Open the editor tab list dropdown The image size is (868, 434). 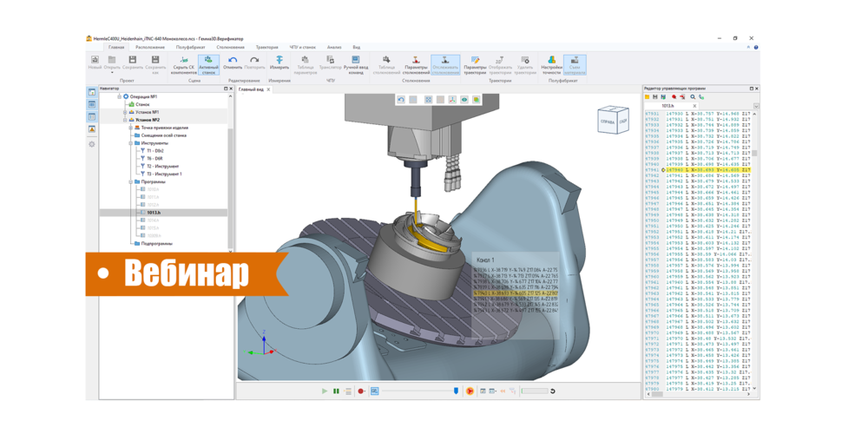(x=756, y=106)
